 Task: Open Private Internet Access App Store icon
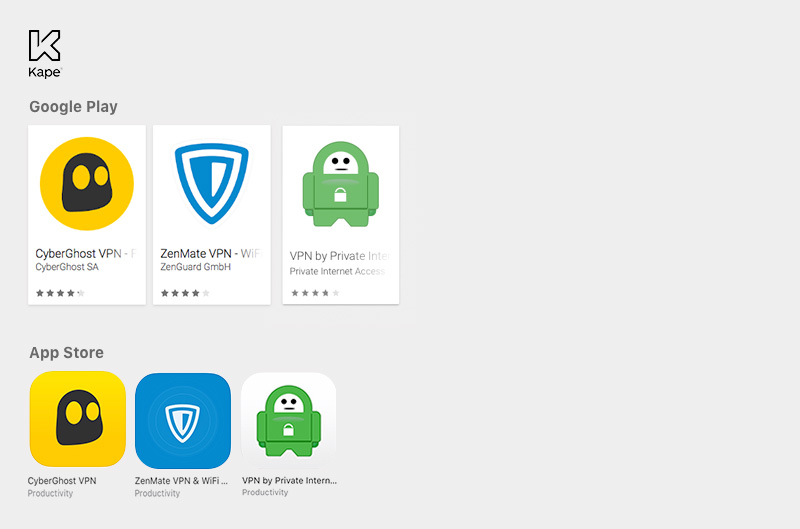click(289, 420)
